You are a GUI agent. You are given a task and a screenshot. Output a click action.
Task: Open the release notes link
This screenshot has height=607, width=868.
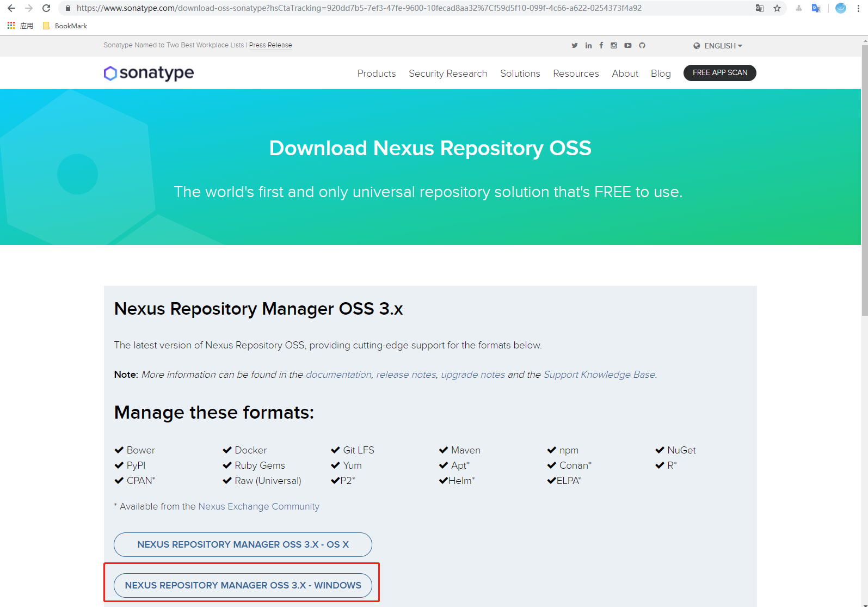click(406, 375)
